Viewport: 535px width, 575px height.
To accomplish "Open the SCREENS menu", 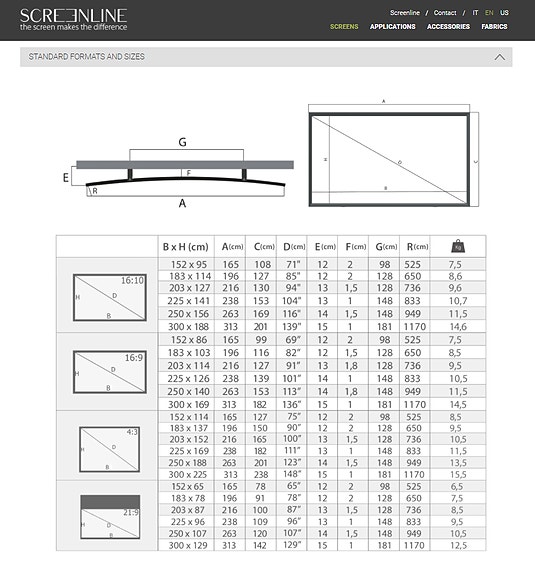I will tap(344, 27).
